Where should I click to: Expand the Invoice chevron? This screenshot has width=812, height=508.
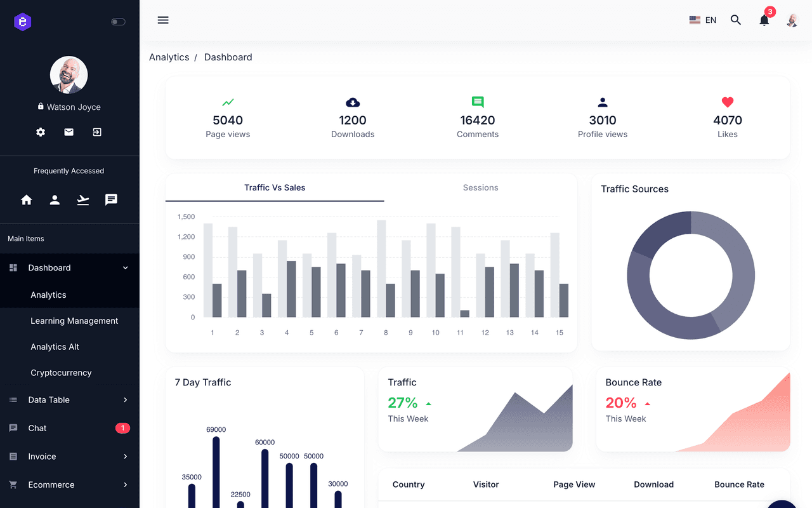pos(125,457)
